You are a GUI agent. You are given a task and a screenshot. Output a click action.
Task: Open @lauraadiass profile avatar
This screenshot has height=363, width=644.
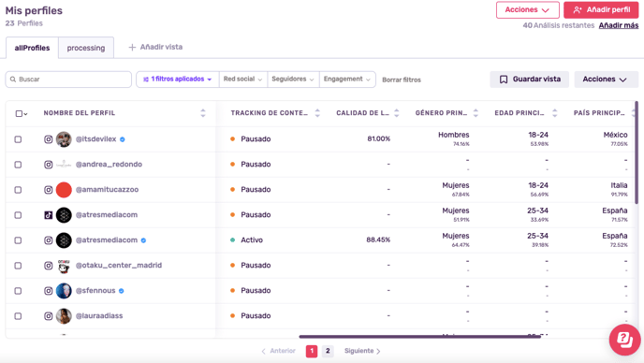[x=64, y=316]
